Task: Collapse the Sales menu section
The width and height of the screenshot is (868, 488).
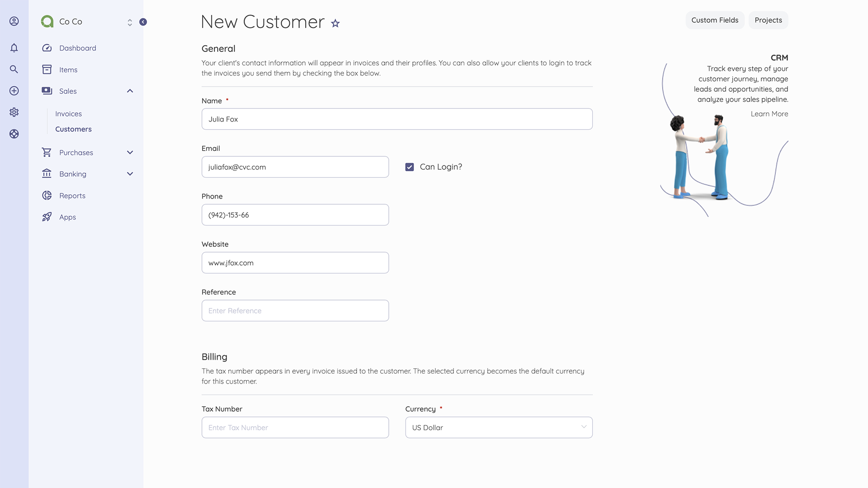Action: point(130,91)
